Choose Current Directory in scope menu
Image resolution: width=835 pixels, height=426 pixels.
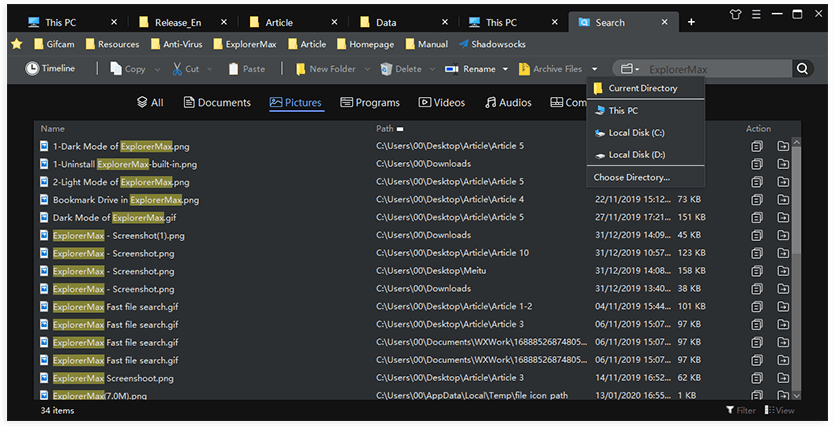tap(642, 88)
